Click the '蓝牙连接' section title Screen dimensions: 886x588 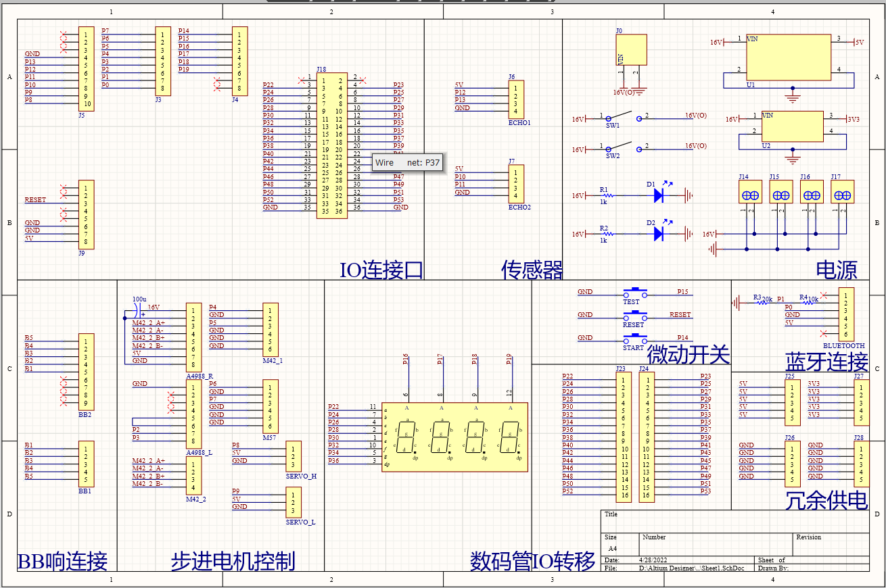point(826,362)
